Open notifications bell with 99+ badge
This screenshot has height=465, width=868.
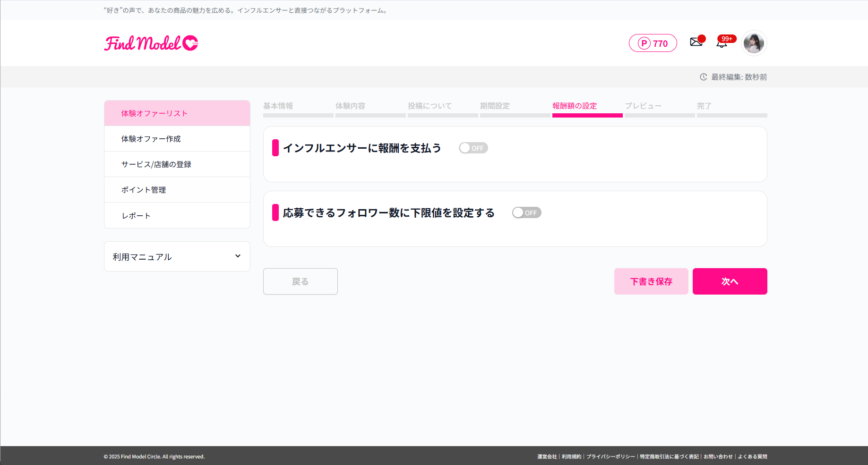click(722, 43)
